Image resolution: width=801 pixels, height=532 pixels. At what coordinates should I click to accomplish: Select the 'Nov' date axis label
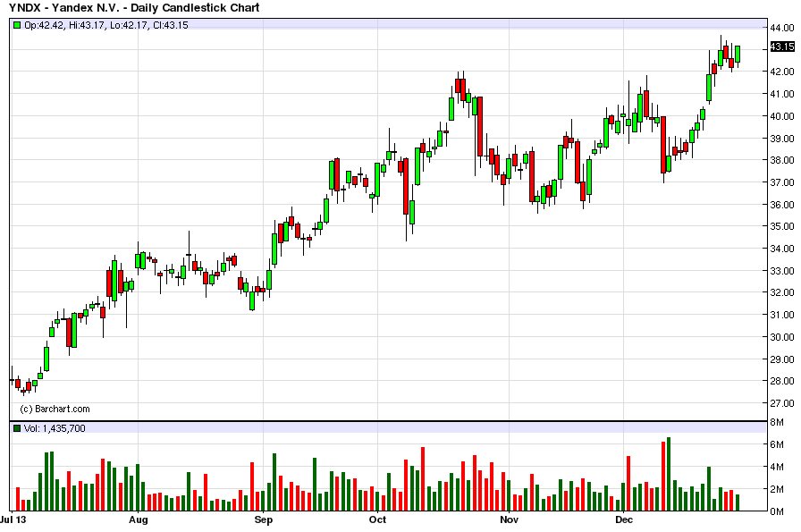click(509, 519)
